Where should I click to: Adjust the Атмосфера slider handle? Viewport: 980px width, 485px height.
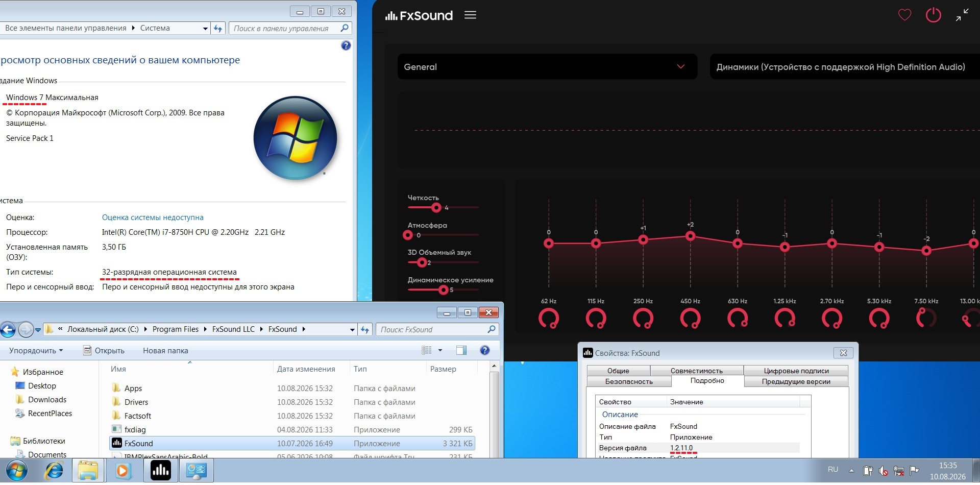(407, 235)
